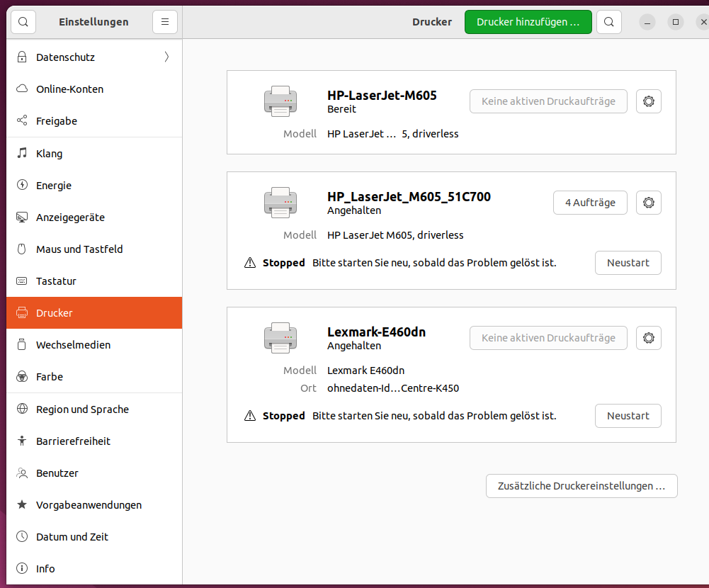Open the 4 Aufträge job list
This screenshot has width=709, height=588.
click(590, 203)
